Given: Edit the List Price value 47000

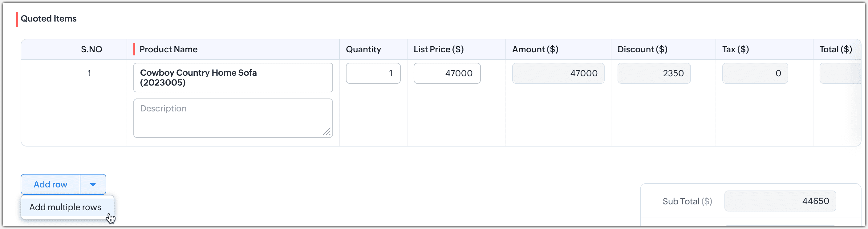Looking at the screenshot, I should pyautogui.click(x=447, y=73).
